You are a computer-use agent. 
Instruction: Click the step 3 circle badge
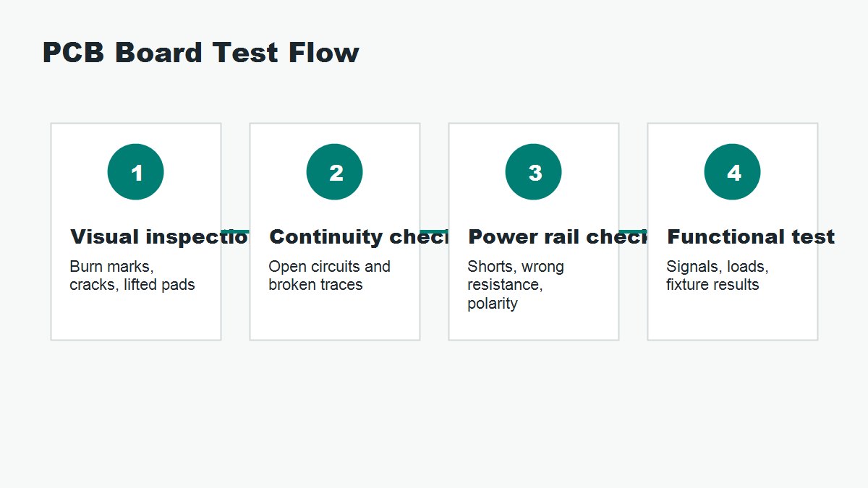(533, 172)
